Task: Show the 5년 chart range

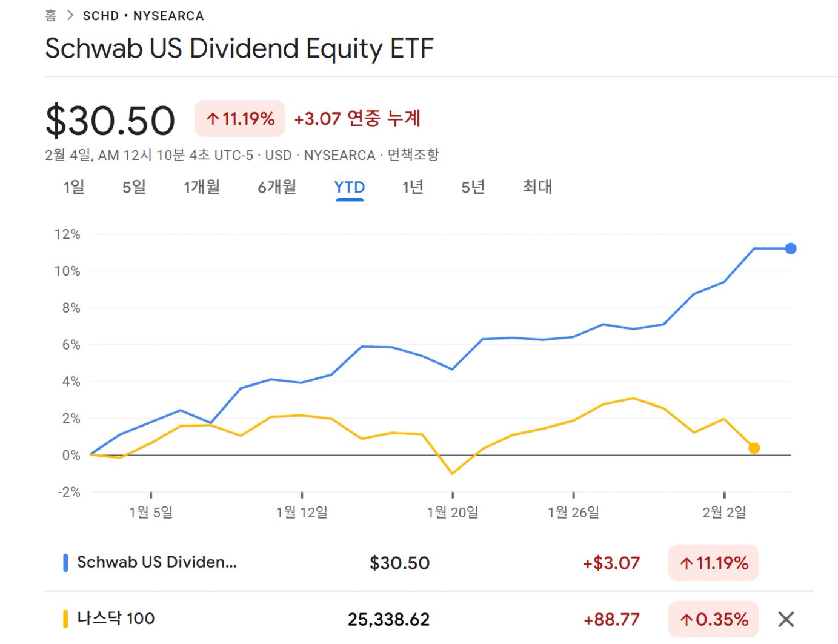Action: click(473, 187)
